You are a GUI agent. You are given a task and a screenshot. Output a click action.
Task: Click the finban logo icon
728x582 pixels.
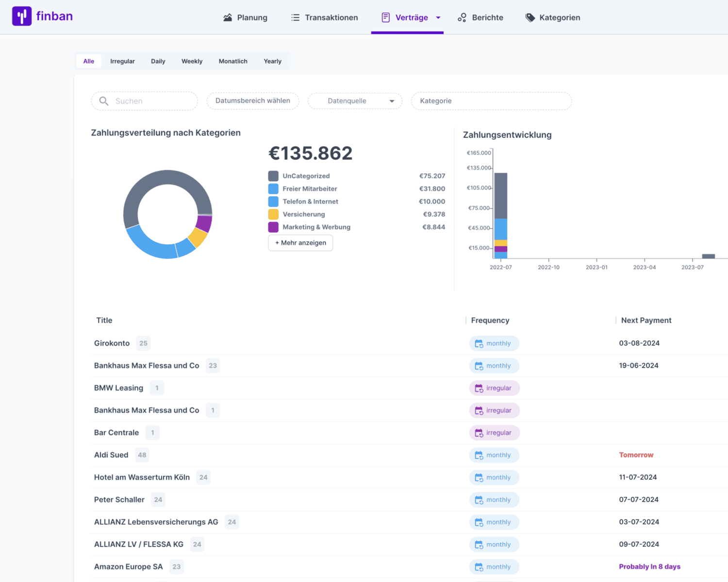[x=22, y=16]
